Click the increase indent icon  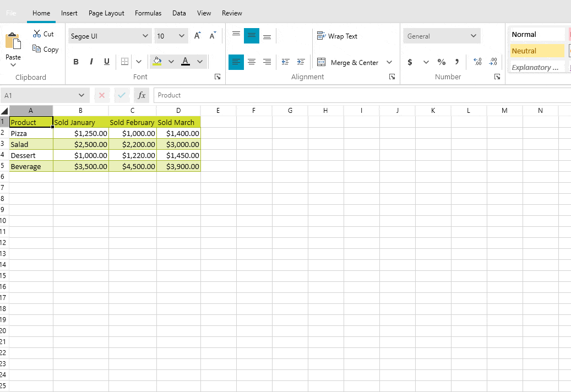pyautogui.click(x=301, y=62)
